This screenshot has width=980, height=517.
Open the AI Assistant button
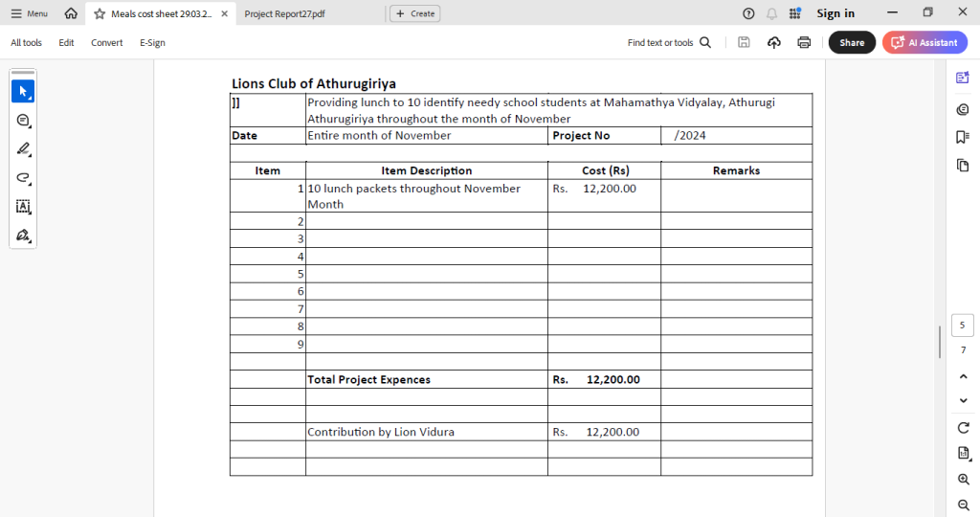click(925, 42)
